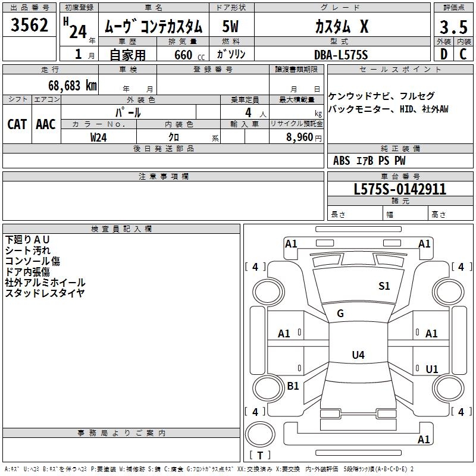
Task: Click chassis number L575S-0142911
Action: tap(400, 190)
